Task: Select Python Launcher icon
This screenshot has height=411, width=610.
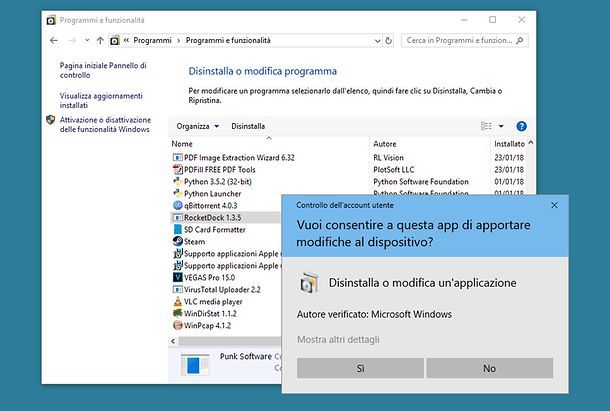Action: coord(177,193)
